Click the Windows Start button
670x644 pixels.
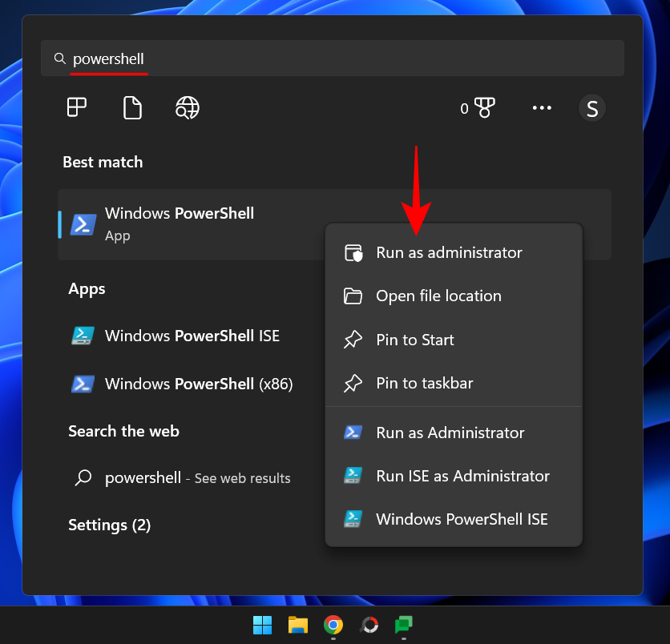pos(262,625)
